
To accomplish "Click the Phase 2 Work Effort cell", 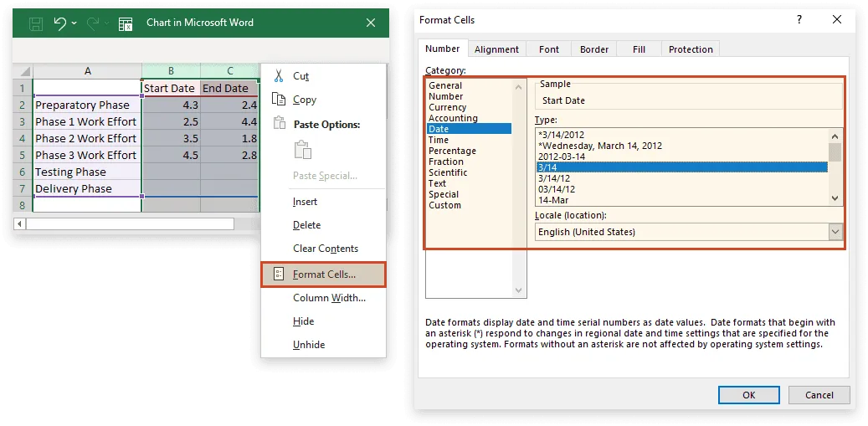I will pos(87,138).
